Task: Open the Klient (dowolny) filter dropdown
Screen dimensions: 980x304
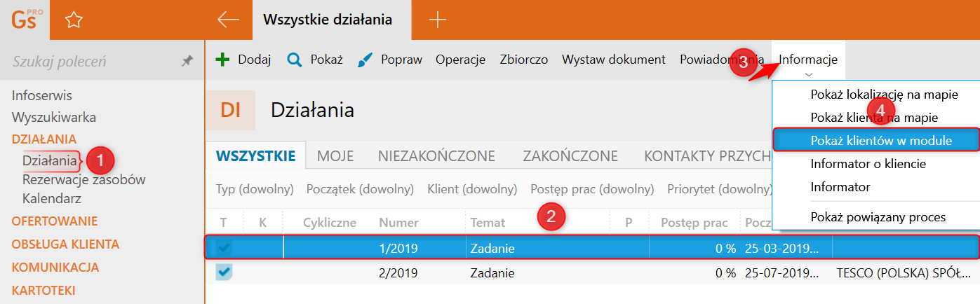Action: coord(472,189)
